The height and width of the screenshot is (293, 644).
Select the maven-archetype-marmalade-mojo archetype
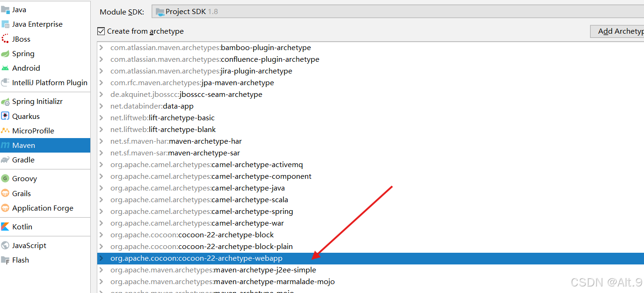pos(370,282)
